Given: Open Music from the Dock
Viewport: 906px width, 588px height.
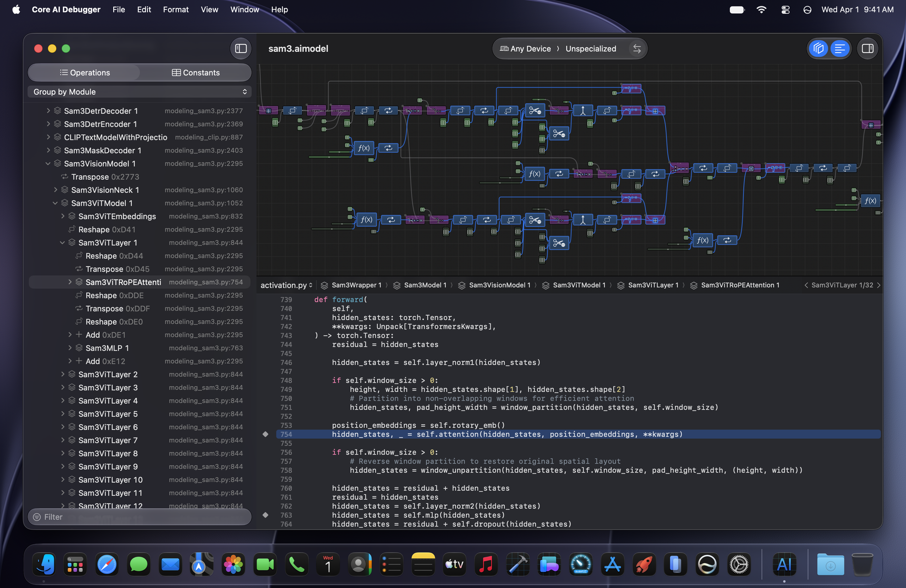Looking at the screenshot, I should tap(486, 564).
